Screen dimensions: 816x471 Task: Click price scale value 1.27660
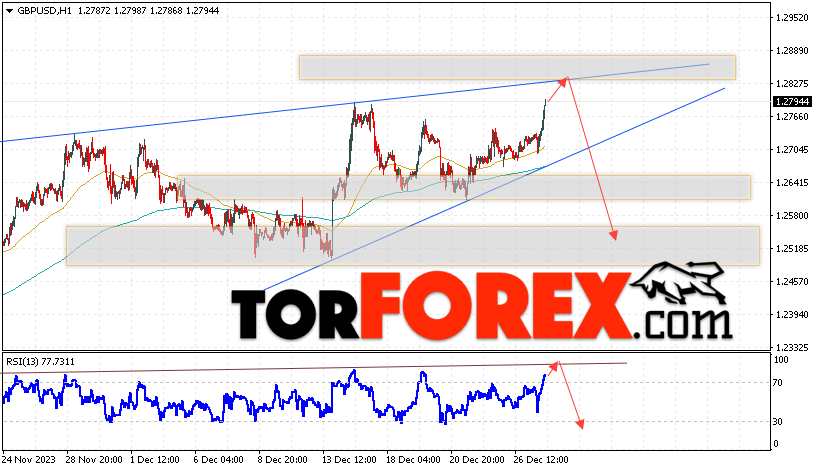(x=792, y=117)
